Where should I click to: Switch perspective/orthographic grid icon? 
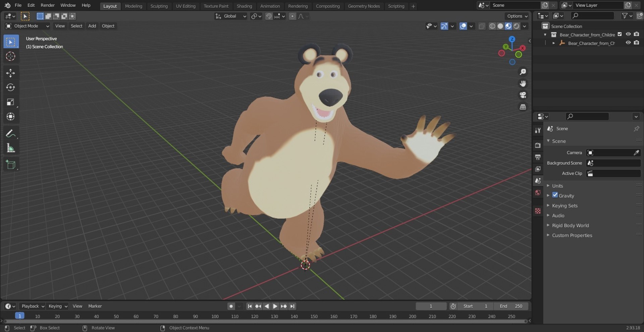coord(523,107)
